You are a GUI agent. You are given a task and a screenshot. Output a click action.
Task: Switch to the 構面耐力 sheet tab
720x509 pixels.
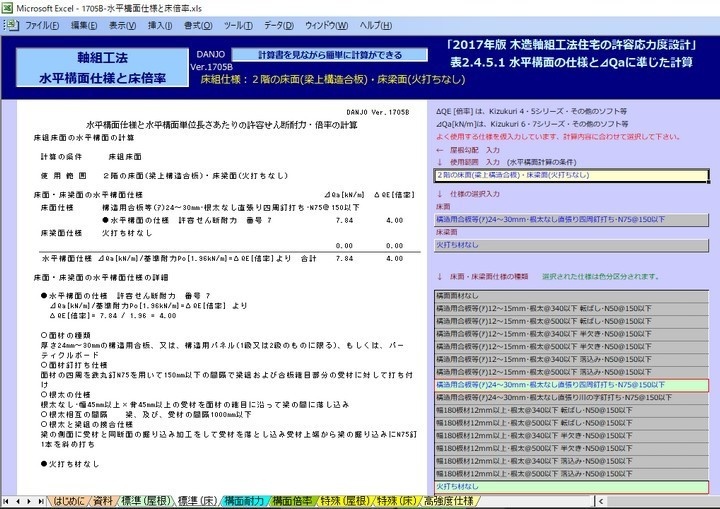coord(244,501)
